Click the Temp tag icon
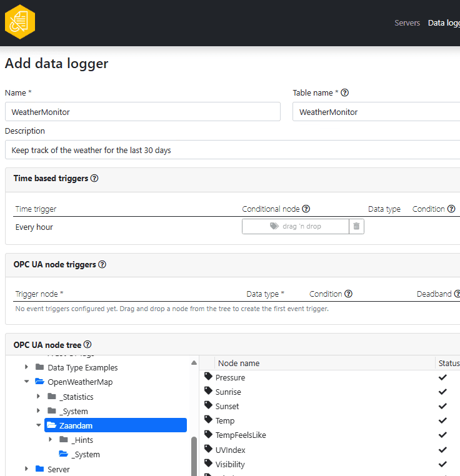 (x=208, y=420)
